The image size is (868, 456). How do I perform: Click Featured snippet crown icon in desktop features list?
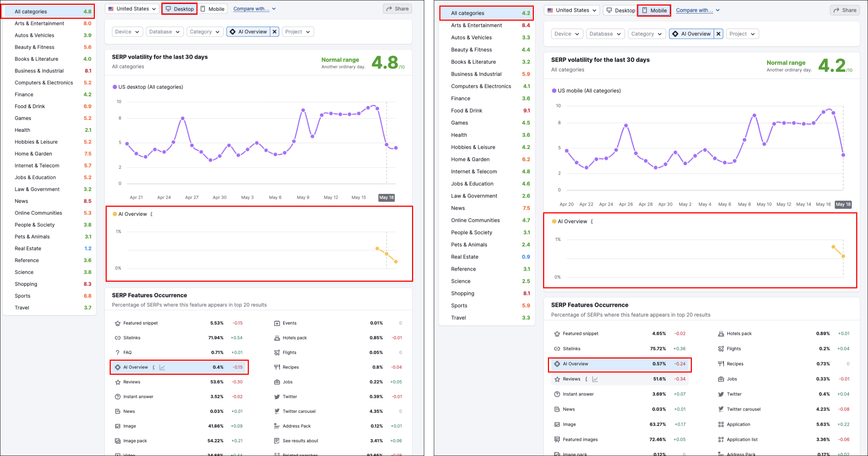(117, 323)
